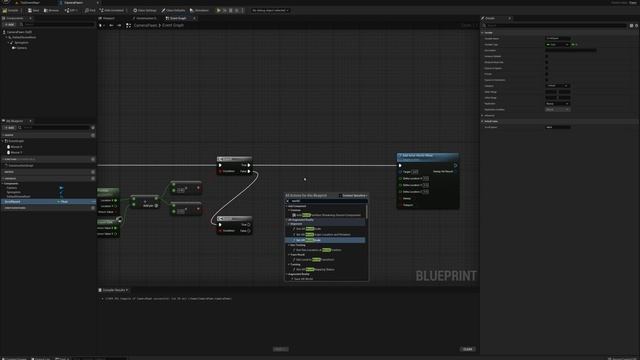This screenshot has height=360, width=640.
Task: Select the Mouse Y event in My Blueprint
Action: coord(16,152)
